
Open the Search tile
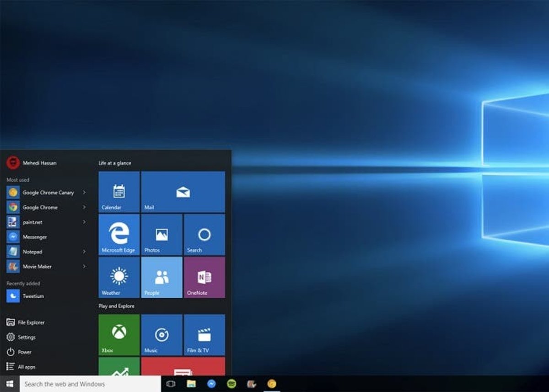pyautogui.click(x=204, y=235)
